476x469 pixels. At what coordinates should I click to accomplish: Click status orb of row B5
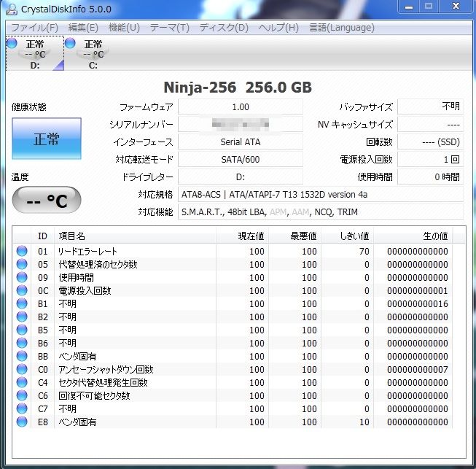click(x=22, y=330)
